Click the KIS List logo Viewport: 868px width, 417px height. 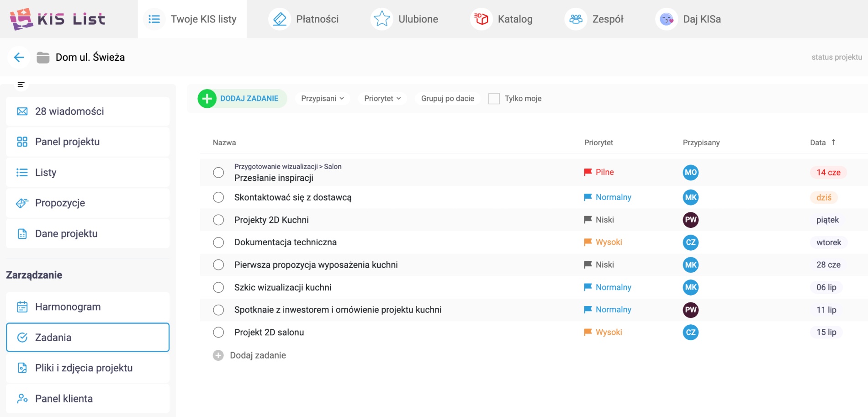tap(58, 19)
